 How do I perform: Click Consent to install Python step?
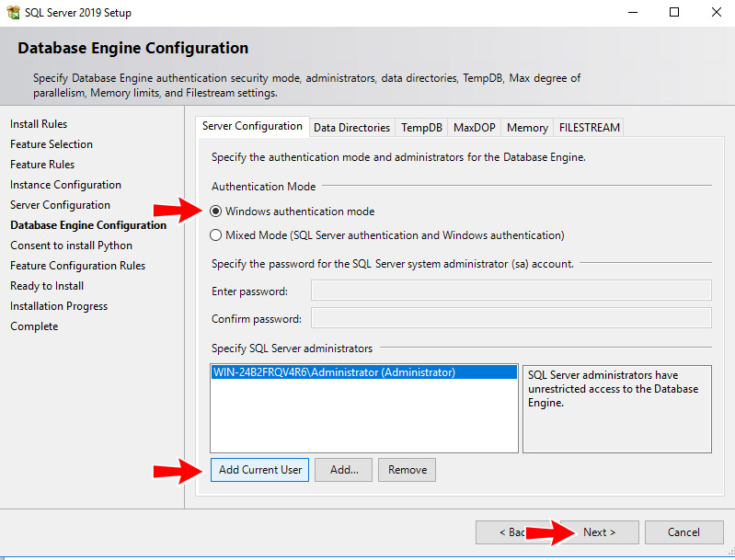[71, 246]
